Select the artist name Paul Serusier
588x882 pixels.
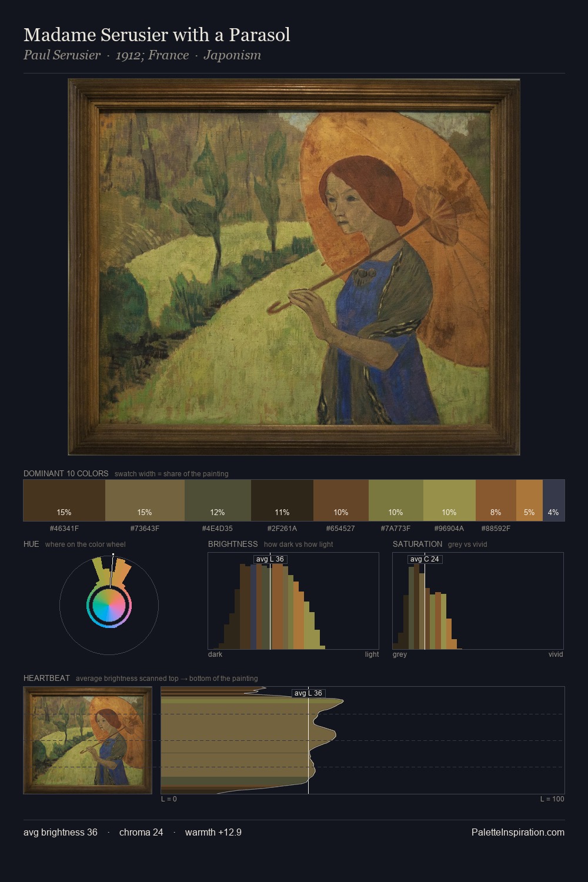coord(62,55)
